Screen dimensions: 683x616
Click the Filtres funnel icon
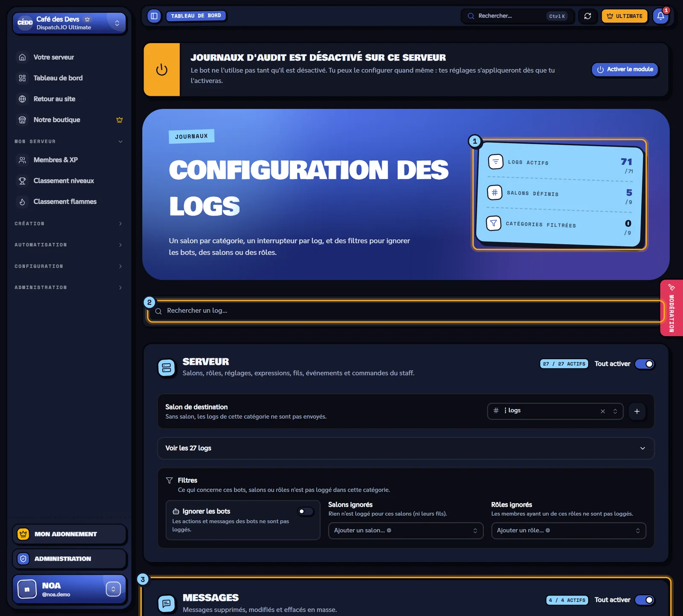(x=169, y=480)
